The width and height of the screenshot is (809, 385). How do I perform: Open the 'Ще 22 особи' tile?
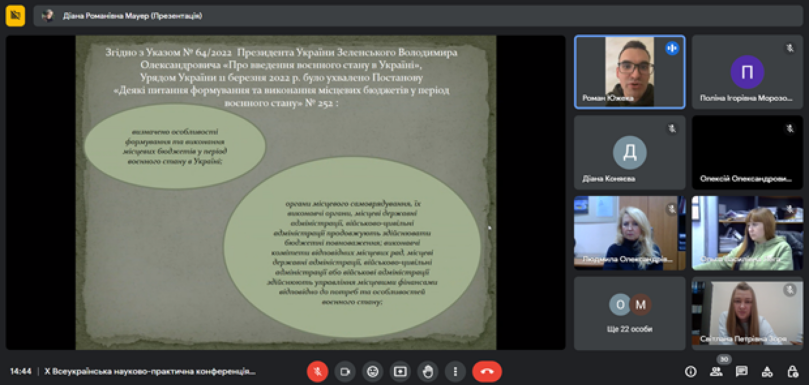pos(629,313)
